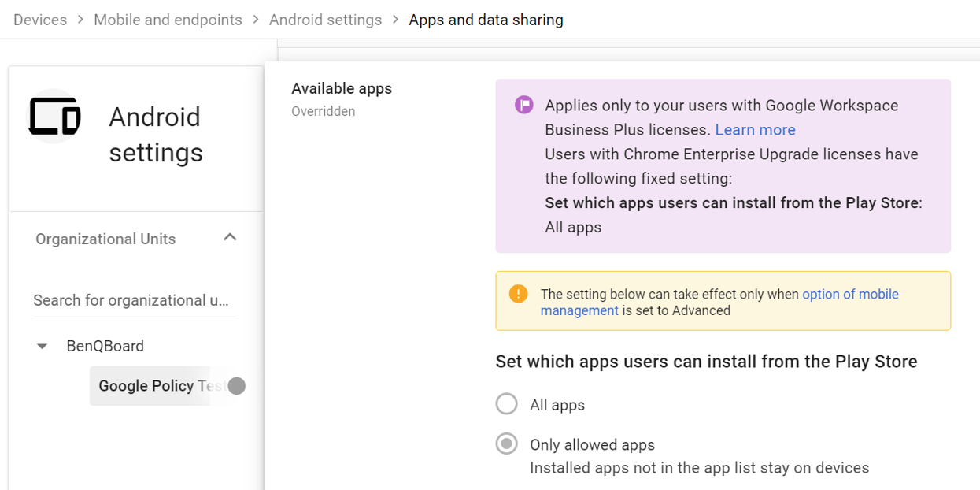The image size is (980, 490).
Task: Click the gray status dot beside Google Policy Test
Action: (235, 386)
